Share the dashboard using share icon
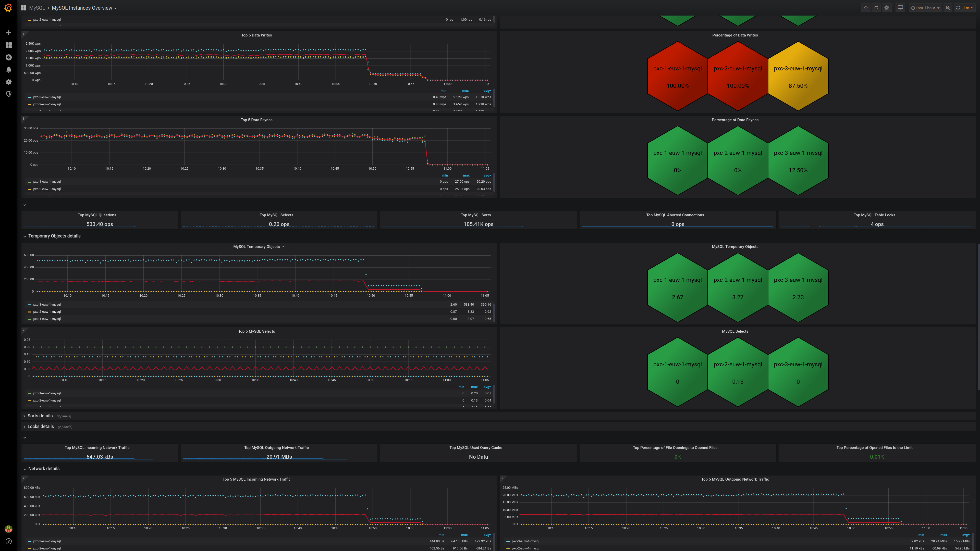This screenshot has width=980, height=551. click(876, 8)
